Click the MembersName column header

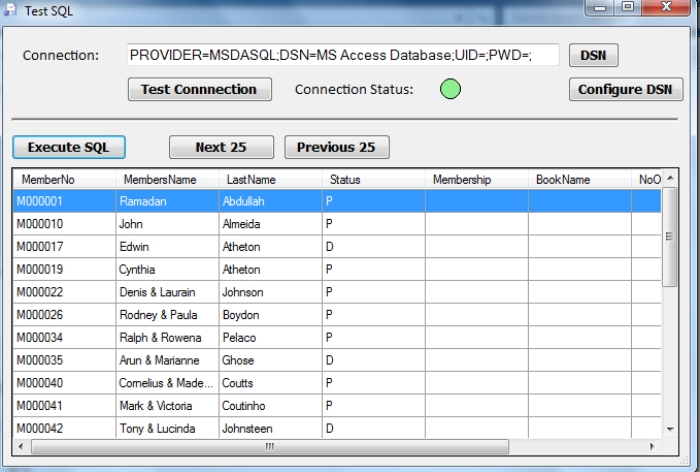pyautogui.click(x=166, y=180)
